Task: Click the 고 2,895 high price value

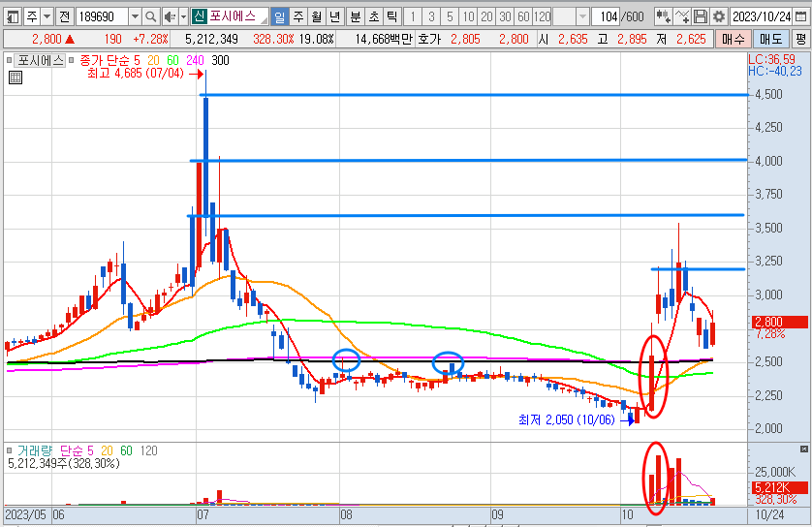Action: pyautogui.click(x=631, y=39)
